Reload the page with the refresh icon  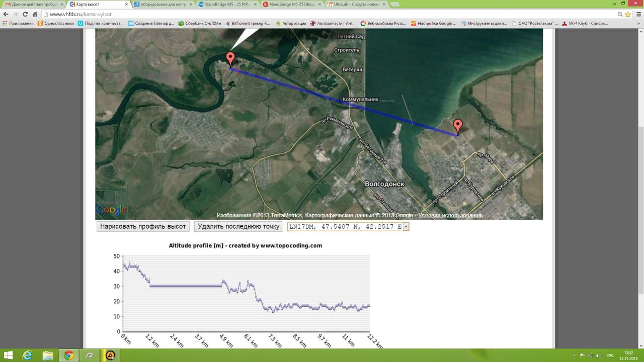coord(25,14)
